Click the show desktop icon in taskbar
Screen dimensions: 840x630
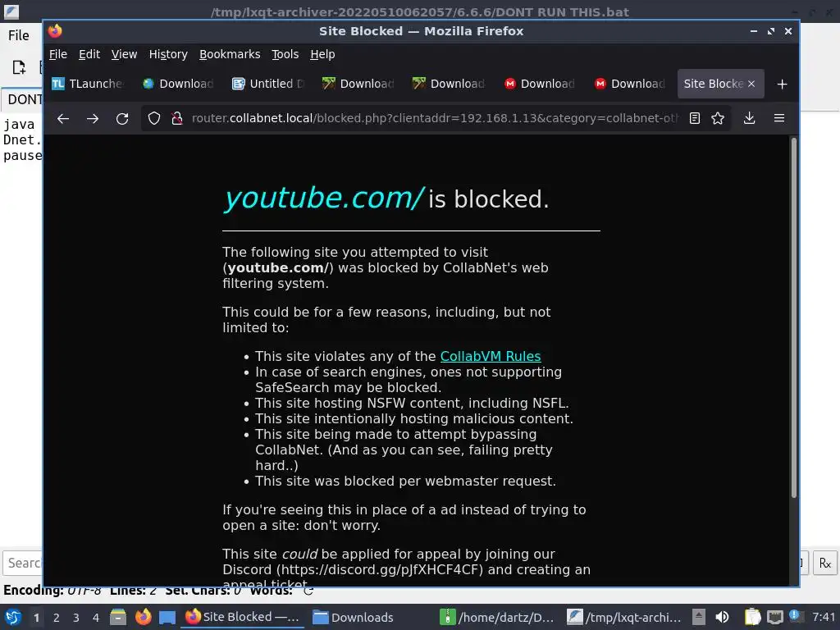click(x=167, y=617)
